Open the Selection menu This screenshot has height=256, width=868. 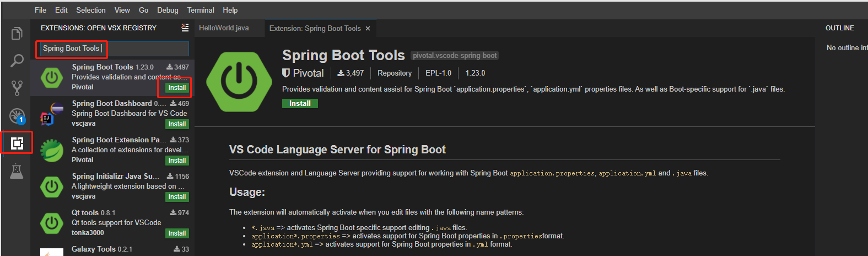point(91,10)
